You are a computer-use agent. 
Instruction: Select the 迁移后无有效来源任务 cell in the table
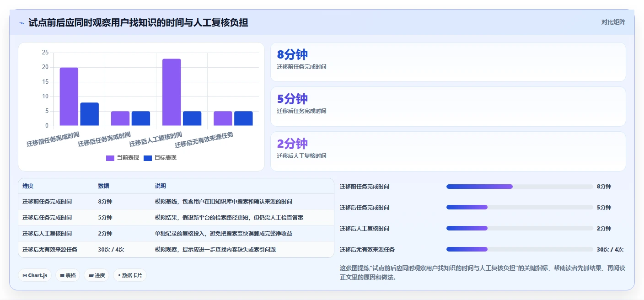pos(50,250)
